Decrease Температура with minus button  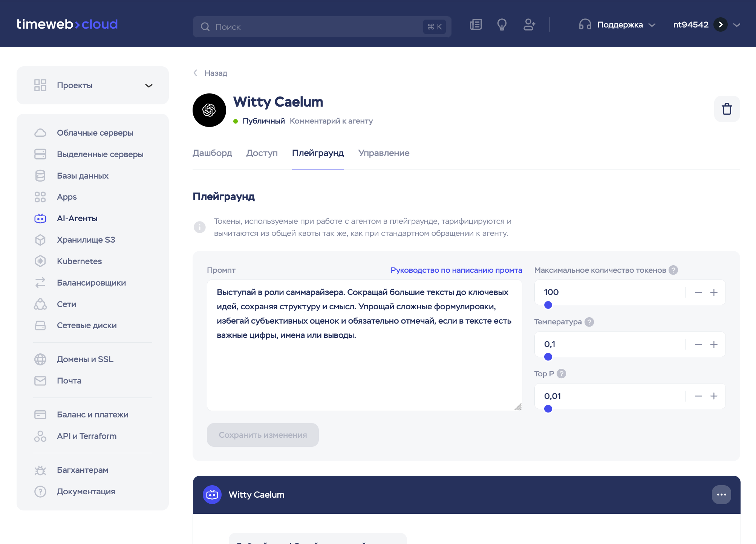(x=698, y=345)
